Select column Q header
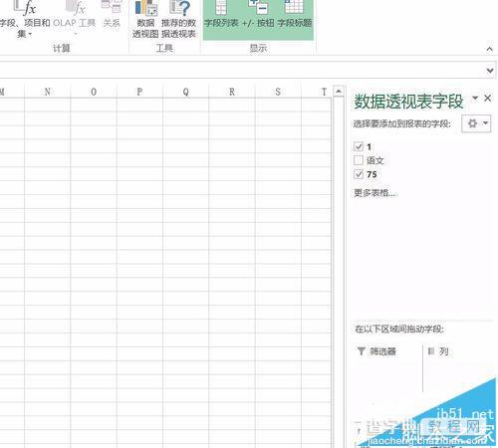 click(186, 92)
